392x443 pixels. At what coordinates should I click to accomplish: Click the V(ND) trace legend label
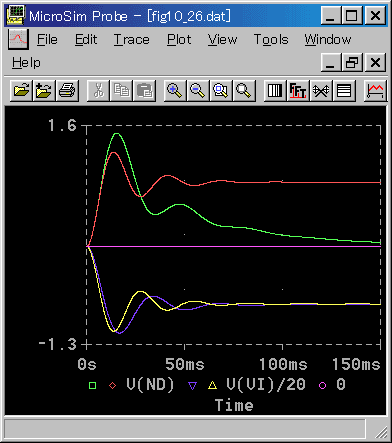150,385
